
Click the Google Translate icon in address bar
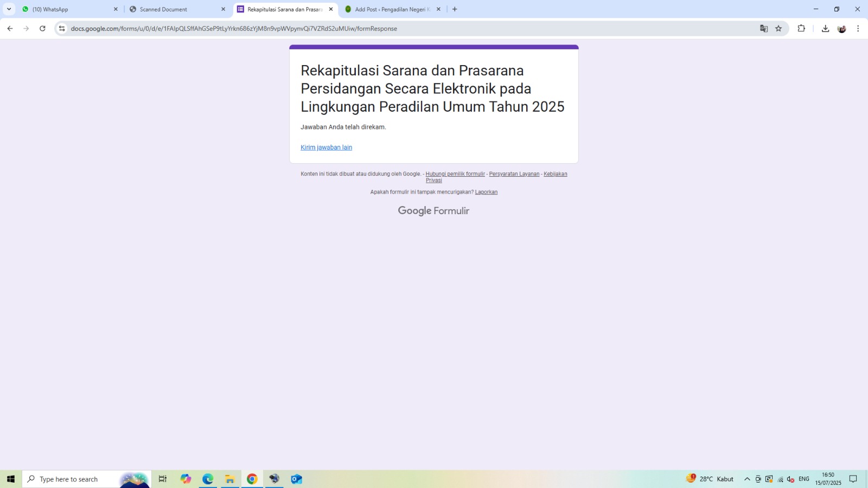pos(764,29)
